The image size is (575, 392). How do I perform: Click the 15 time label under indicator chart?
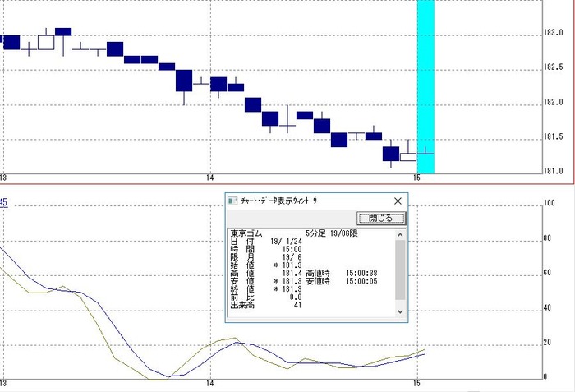tap(416, 383)
